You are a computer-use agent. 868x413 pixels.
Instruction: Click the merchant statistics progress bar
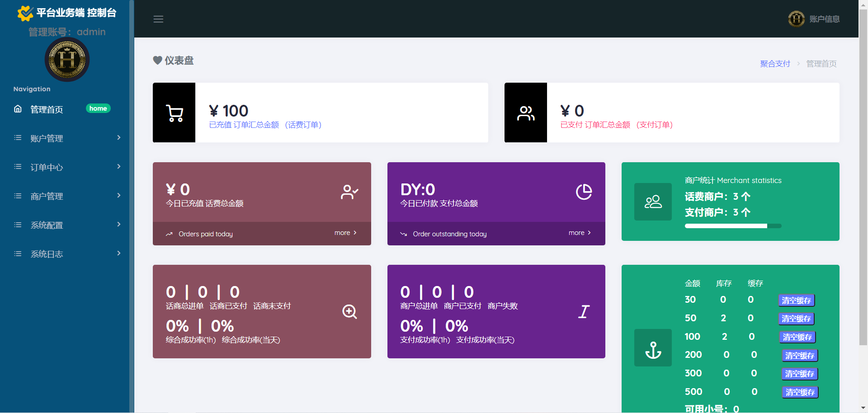point(733,226)
